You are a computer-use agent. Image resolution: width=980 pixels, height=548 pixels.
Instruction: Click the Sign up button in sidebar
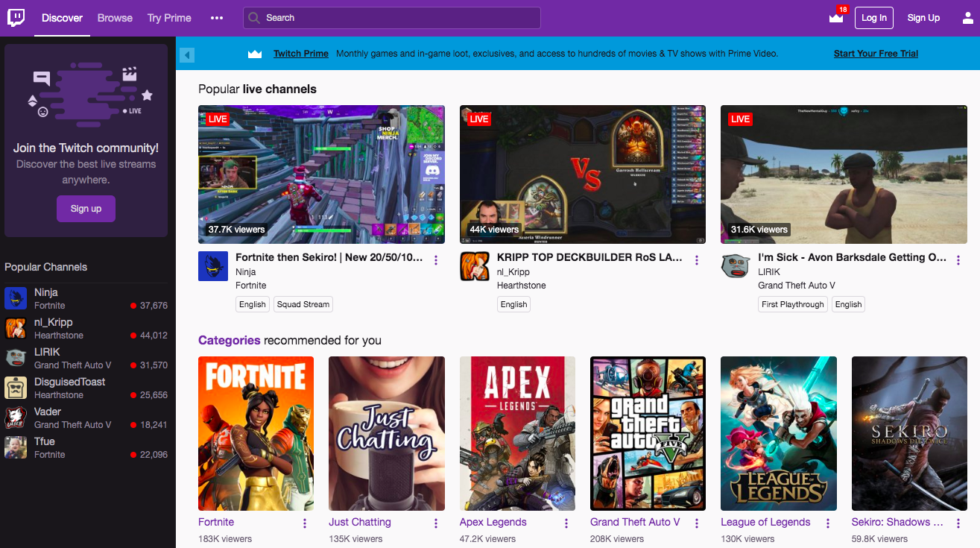(x=86, y=209)
